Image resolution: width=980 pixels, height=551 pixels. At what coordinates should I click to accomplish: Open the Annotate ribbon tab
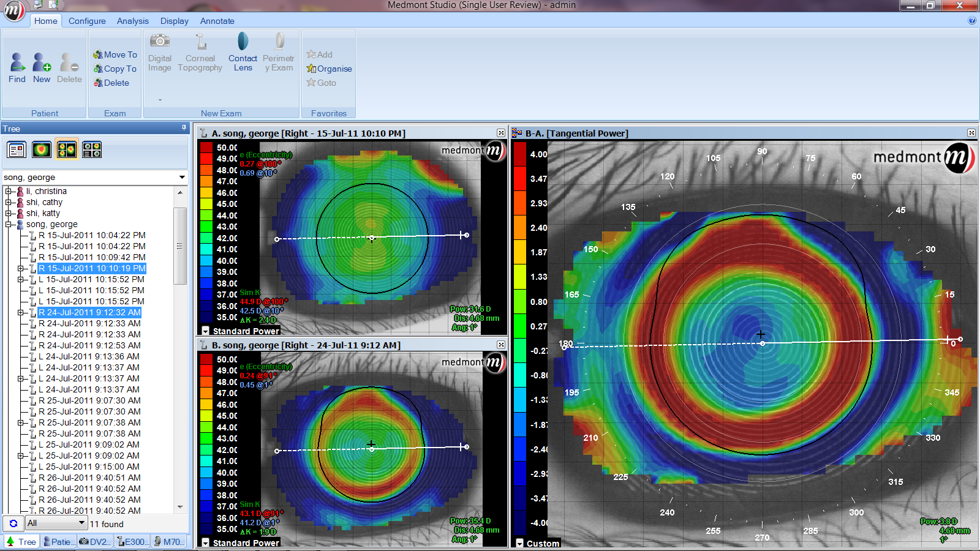click(x=217, y=21)
